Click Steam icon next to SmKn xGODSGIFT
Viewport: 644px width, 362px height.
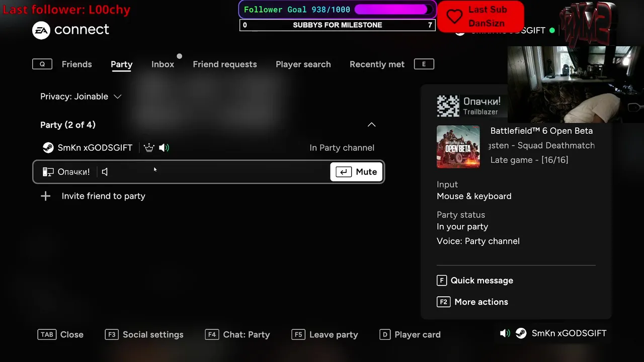[x=48, y=148]
